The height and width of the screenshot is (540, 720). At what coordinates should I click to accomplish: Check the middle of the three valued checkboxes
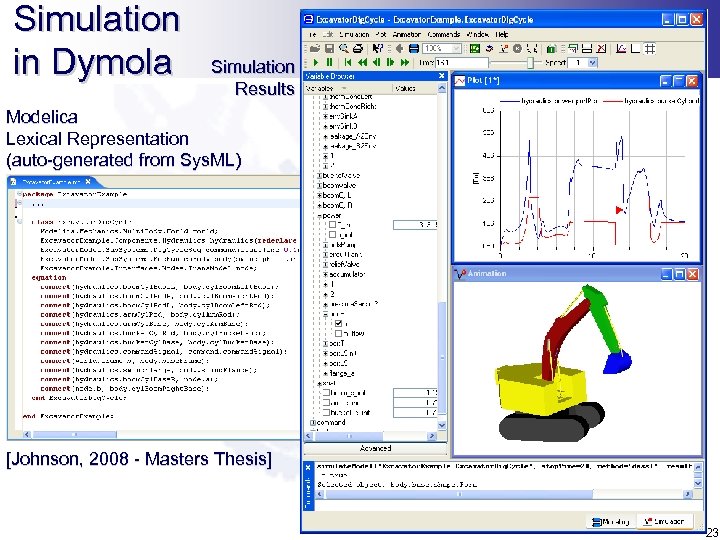point(326,402)
